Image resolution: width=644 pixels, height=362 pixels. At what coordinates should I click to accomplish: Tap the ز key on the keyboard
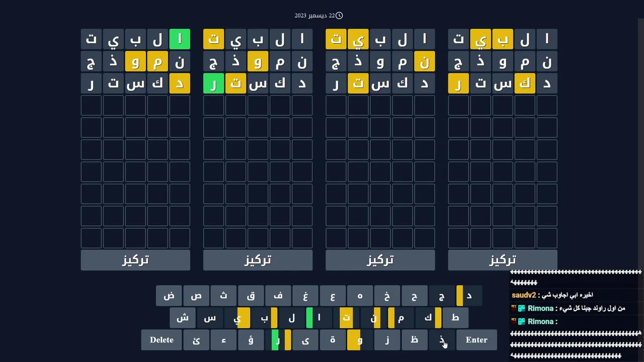coord(386,340)
